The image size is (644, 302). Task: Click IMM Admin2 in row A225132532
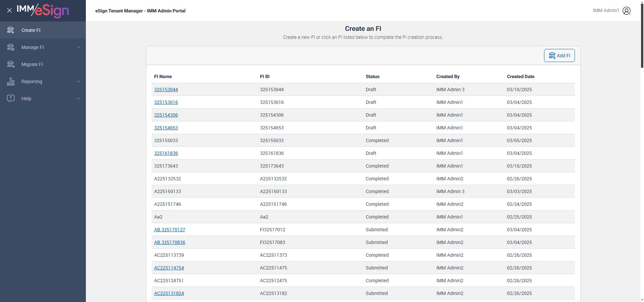tap(450, 179)
